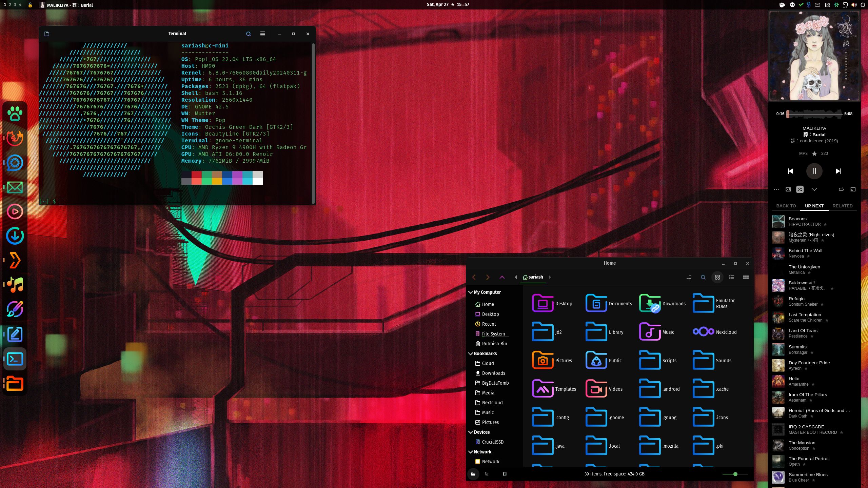Open the chevron dropdown below the pause button

[815, 189]
